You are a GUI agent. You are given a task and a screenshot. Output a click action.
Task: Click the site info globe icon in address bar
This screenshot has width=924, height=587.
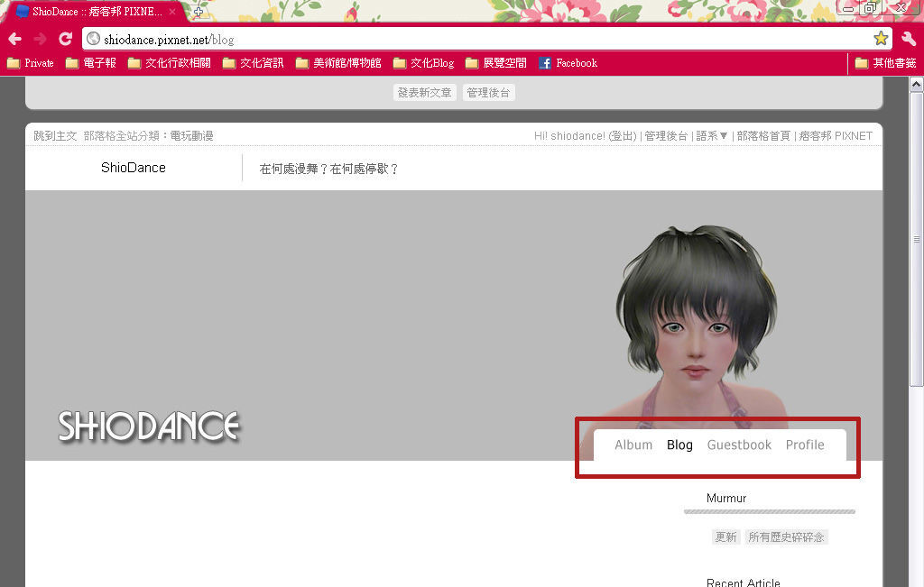click(x=93, y=39)
